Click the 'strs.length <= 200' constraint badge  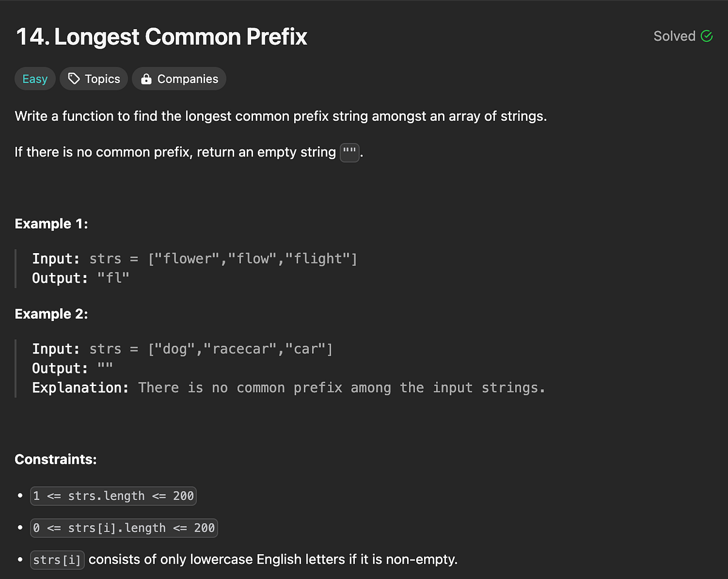[x=113, y=496]
